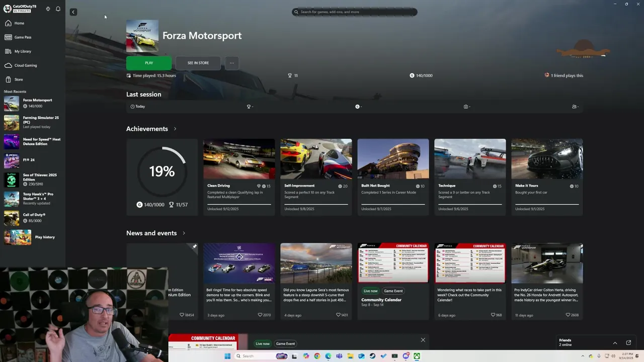Open the Clean Driving achievement card
644x362 pixels.
tap(239, 177)
